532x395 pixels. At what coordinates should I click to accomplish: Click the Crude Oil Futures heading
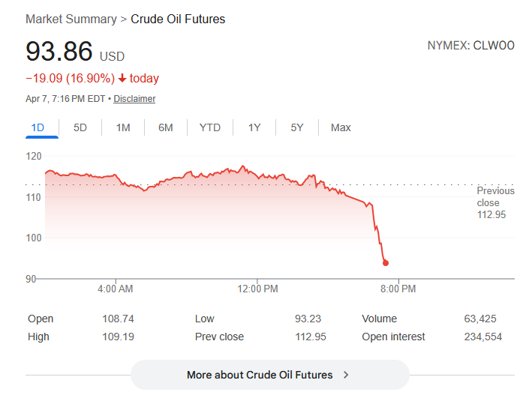[178, 19]
